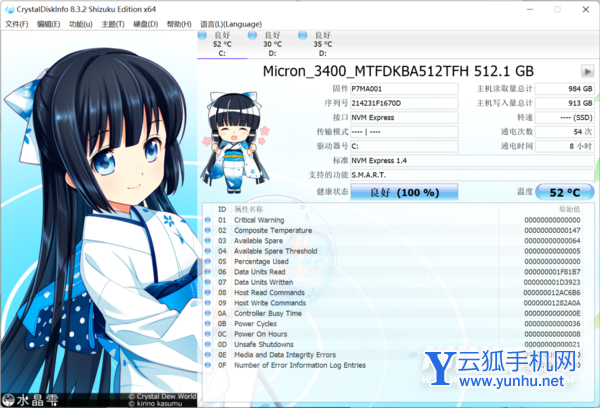Click the transfer mode field ---- | ----
This screenshot has width=600, height=408.
(404, 132)
